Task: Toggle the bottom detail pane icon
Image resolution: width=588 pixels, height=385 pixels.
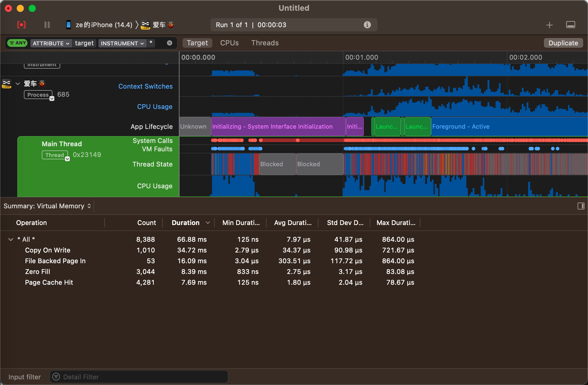Action: (570, 25)
